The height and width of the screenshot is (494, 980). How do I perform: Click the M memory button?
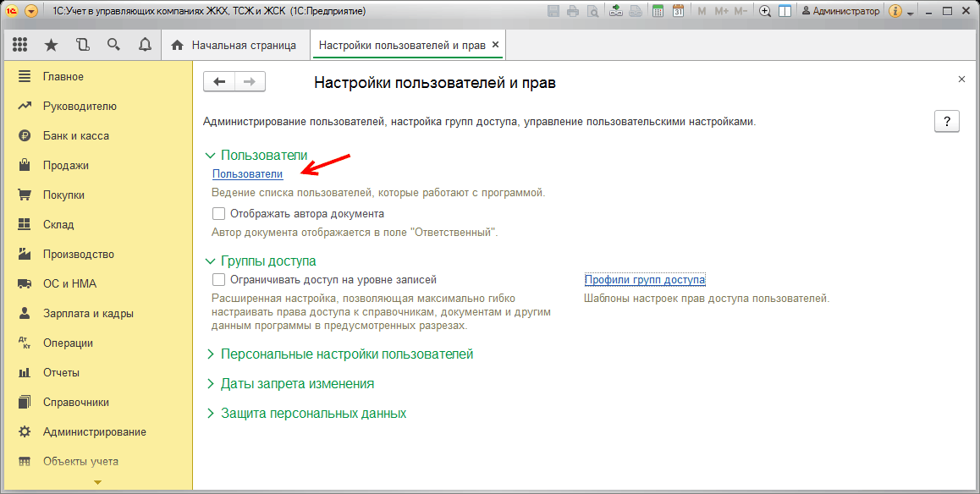702,11
